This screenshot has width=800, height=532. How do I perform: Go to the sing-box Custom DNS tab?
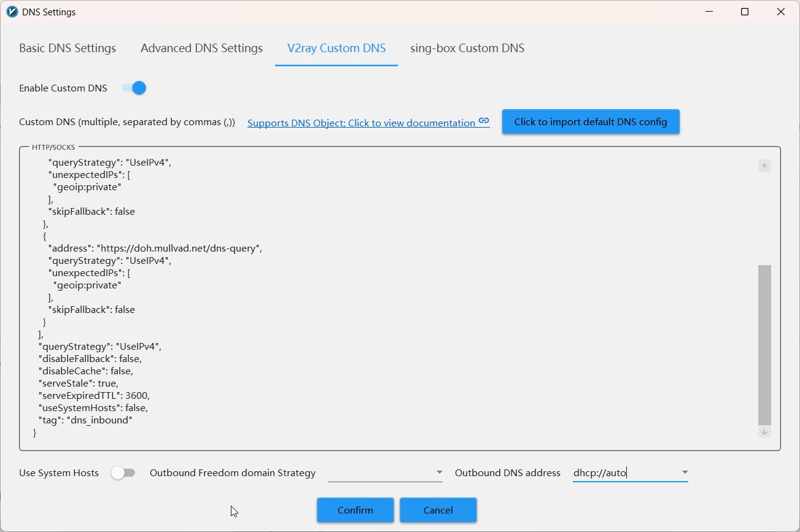tap(467, 48)
